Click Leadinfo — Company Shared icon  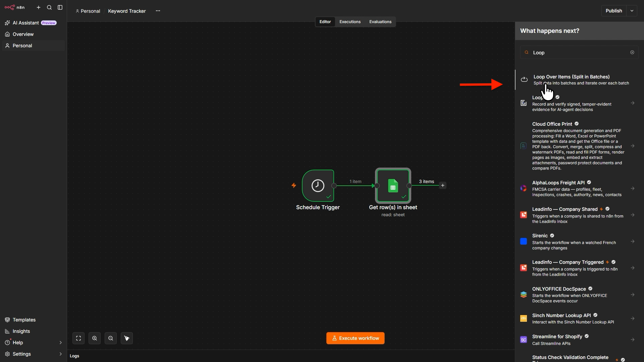tap(524, 215)
